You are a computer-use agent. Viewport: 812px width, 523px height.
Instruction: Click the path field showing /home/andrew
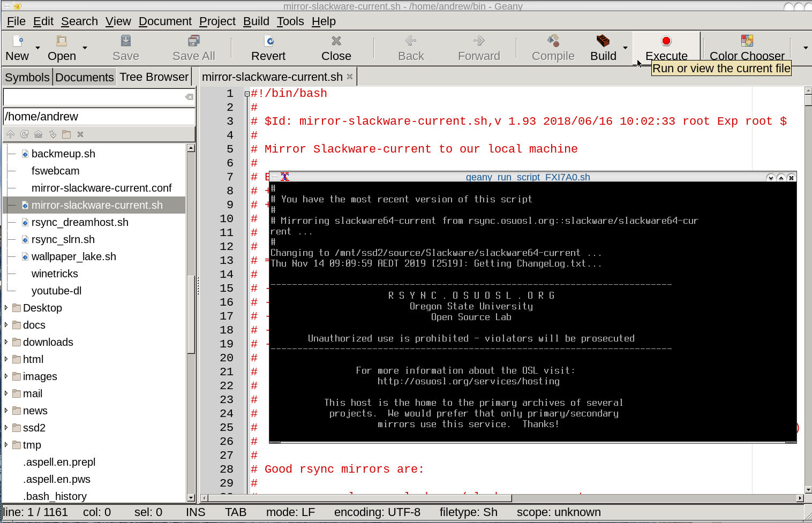[x=96, y=116]
